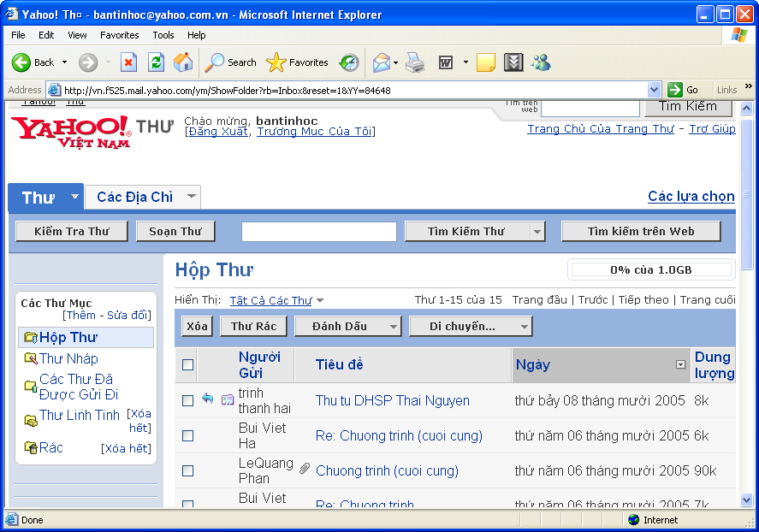Screen dimensions: 759x532
Task: Go to the browser Home icon
Action: coord(183,62)
